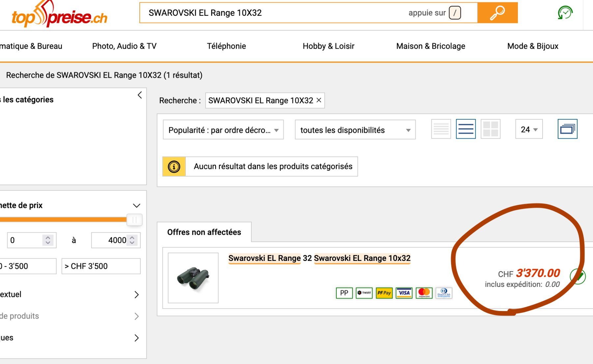Click the PayPal payment icon

tap(344, 293)
